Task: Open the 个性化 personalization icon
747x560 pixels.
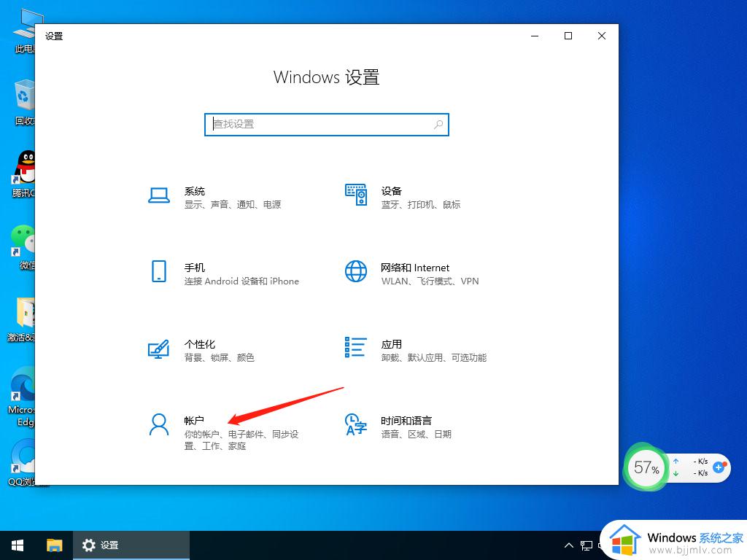Action: (158, 349)
